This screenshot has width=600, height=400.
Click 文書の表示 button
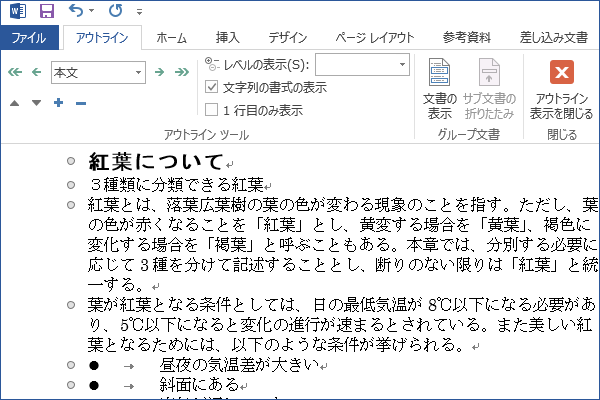tap(439, 89)
